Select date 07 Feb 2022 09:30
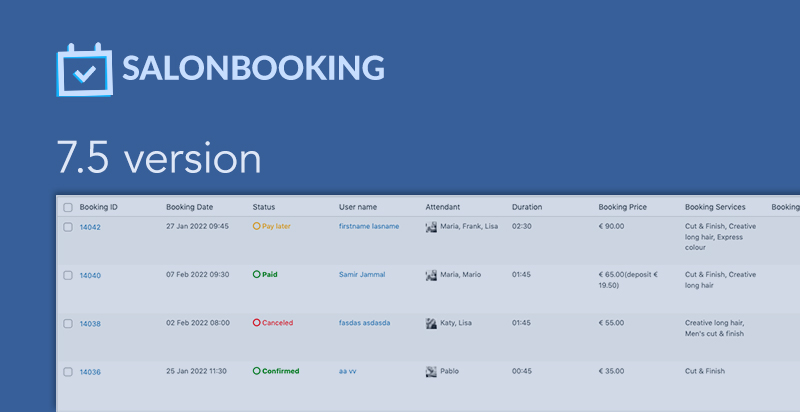Viewport: 800px width, 412px height. 197,274
